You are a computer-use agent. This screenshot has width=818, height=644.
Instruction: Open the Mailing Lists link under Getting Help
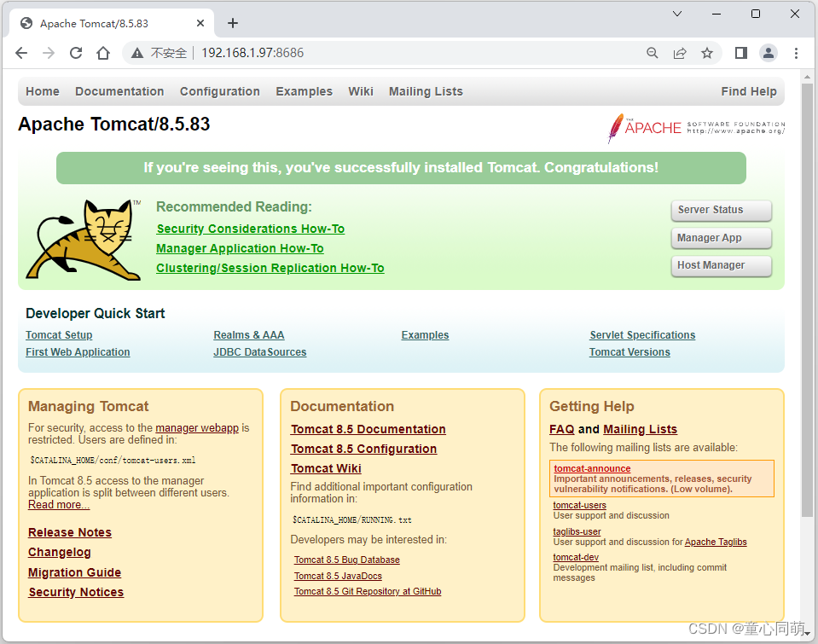click(x=640, y=429)
